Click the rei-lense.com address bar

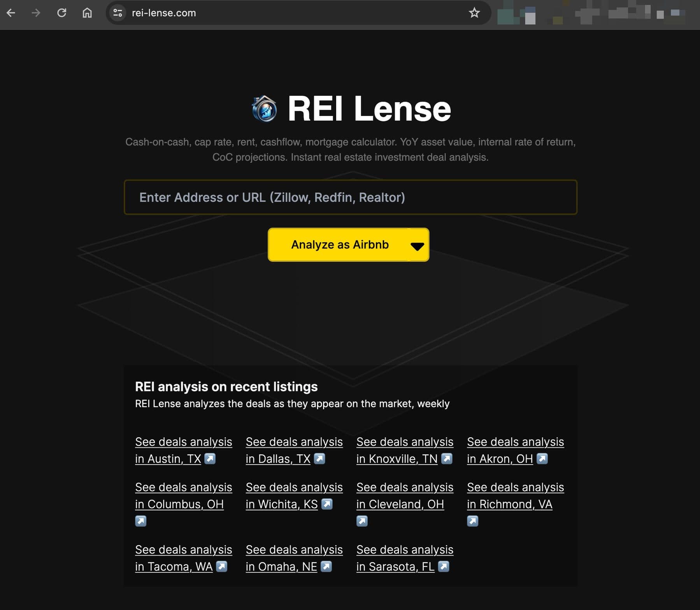pyautogui.click(x=272, y=13)
